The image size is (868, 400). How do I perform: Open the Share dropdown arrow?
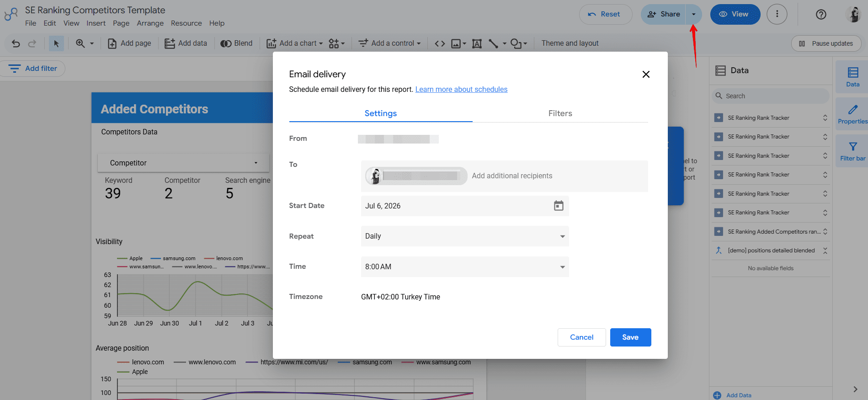693,14
